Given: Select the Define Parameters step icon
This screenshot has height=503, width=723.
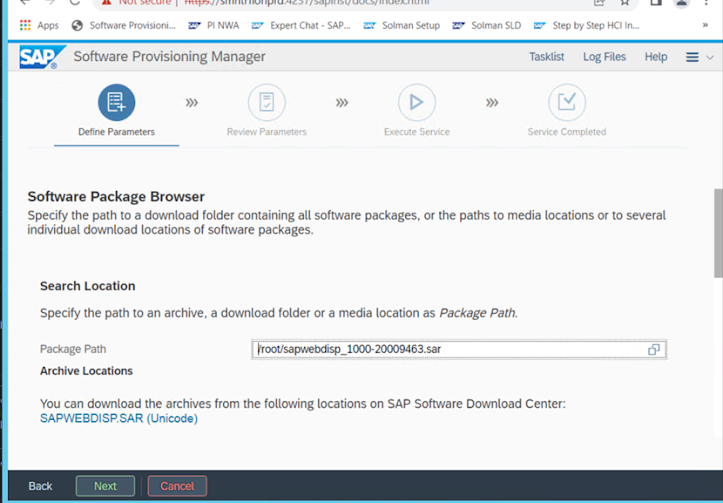Looking at the screenshot, I should tap(116, 102).
